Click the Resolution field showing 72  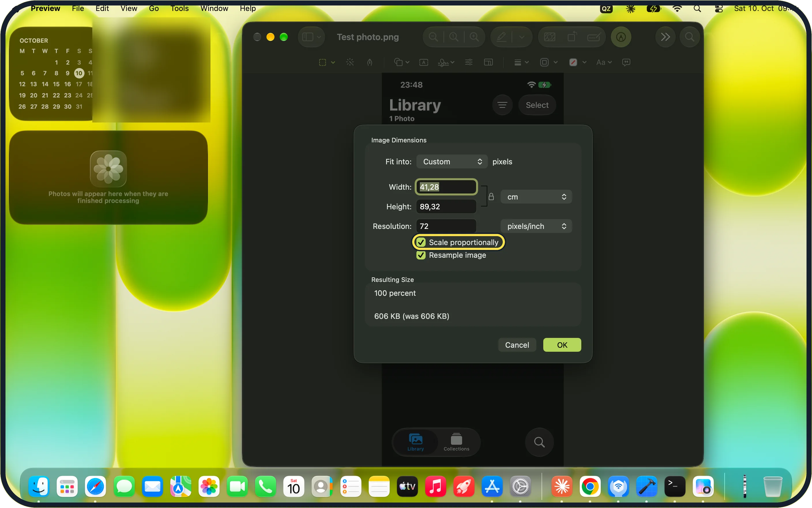[x=446, y=226]
